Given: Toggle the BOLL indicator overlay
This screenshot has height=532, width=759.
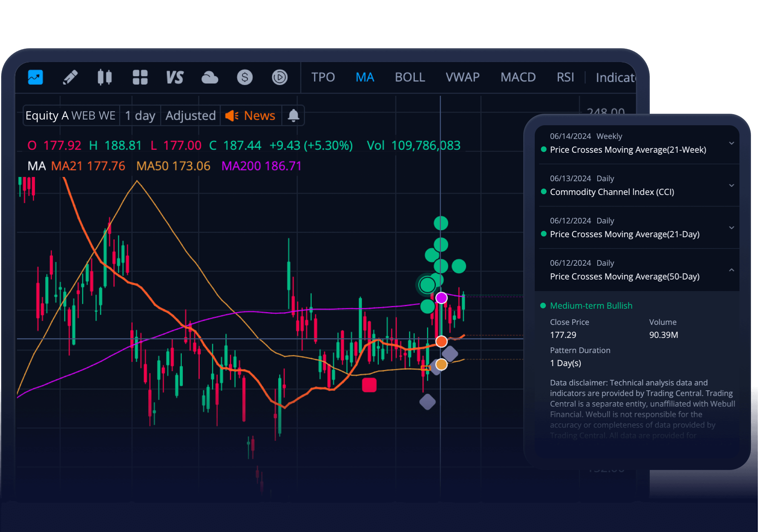Looking at the screenshot, I should point(410,77).
